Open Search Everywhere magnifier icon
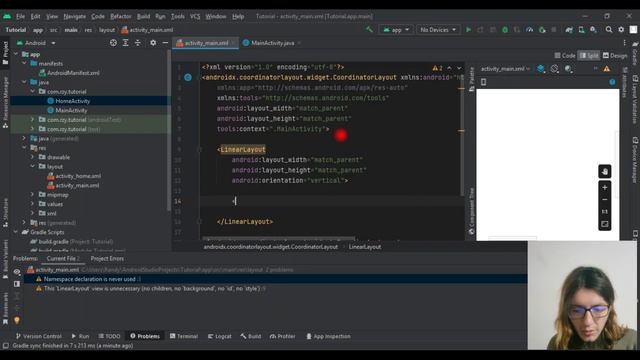 [x=609, y=29]
